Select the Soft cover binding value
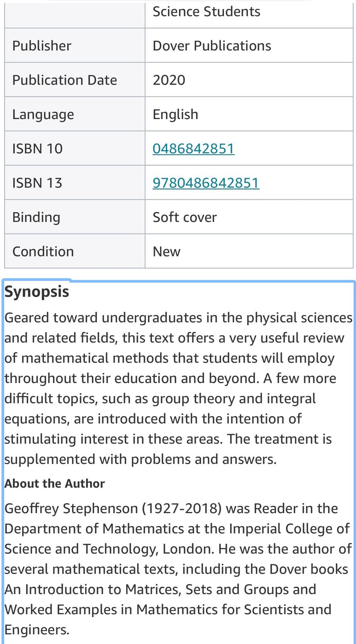 (x=185, y=217)
